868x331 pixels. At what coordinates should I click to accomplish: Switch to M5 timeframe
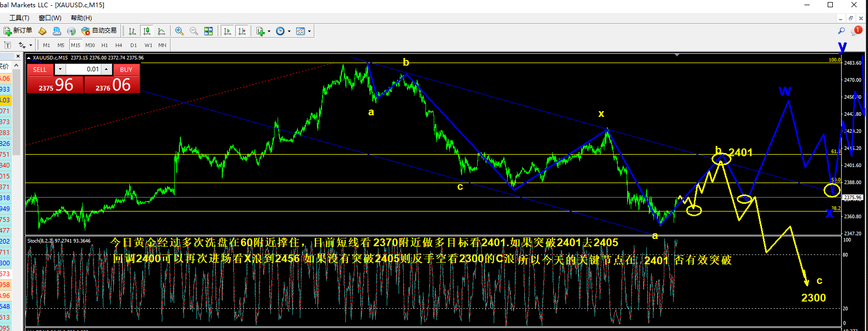click(61, 45)
